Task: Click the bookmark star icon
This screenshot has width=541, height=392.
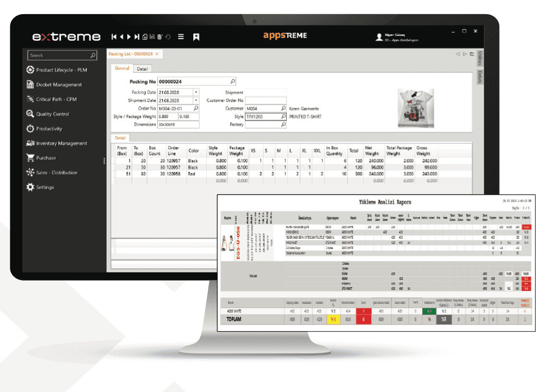Action: pos(196,37)
